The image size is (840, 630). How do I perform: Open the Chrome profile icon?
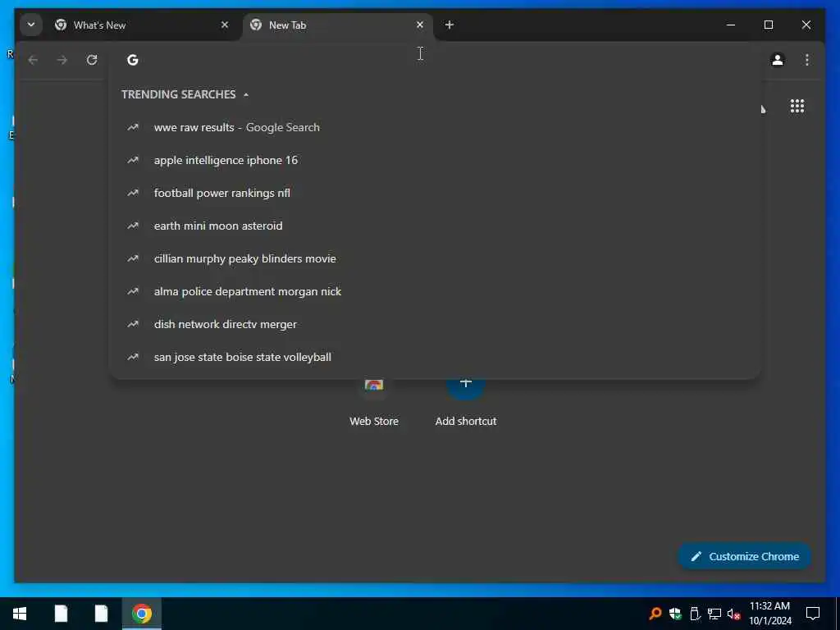[778, 60]
